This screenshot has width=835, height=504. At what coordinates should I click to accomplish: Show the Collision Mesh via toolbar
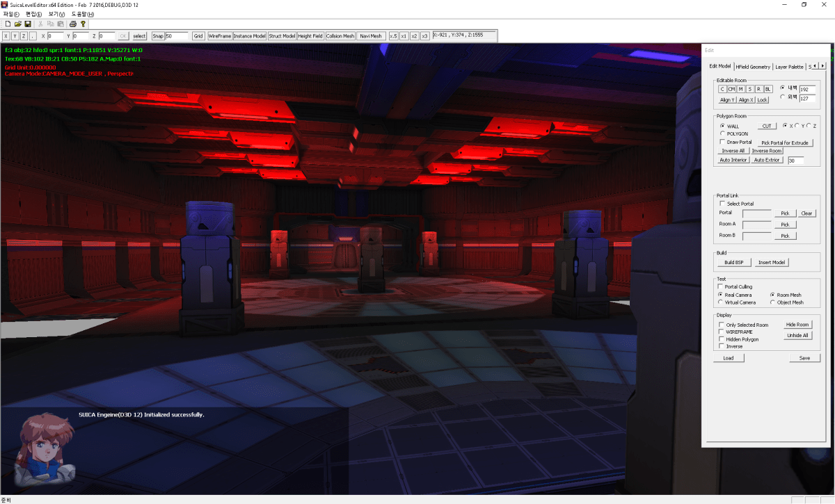(340, 35)
